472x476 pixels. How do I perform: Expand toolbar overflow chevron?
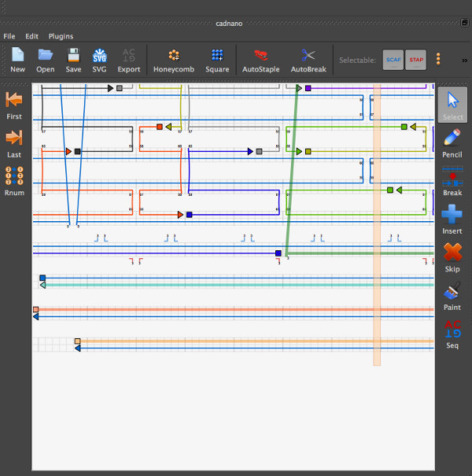464,60
